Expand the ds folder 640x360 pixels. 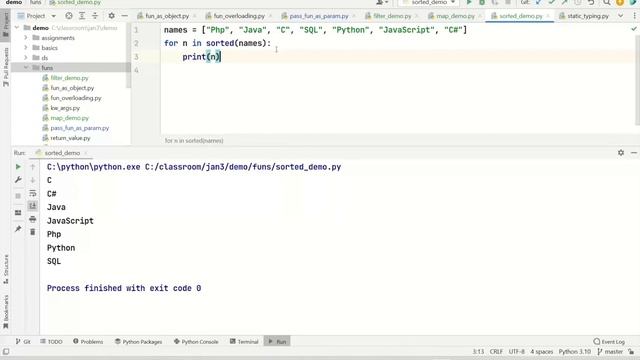[26, 58]
